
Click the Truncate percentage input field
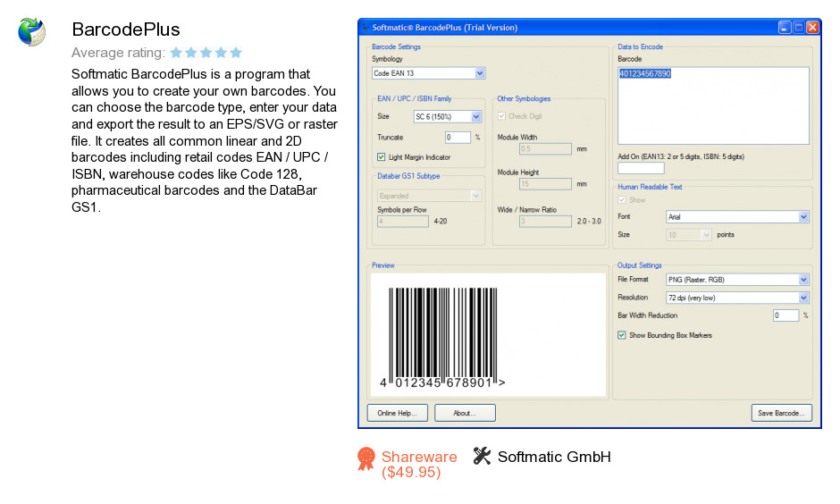click(458, 138)
